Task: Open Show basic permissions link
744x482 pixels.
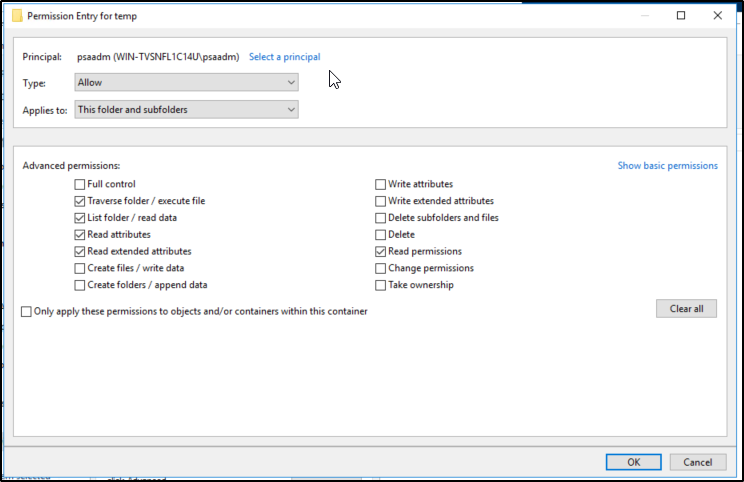Action: click(667, 166)
